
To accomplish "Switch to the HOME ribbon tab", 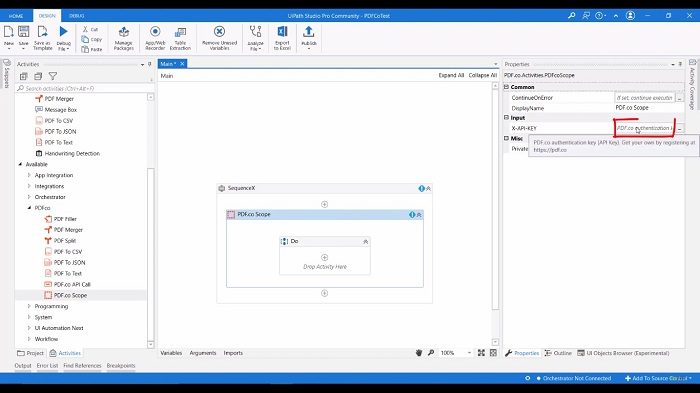I will [x=16, y=16].
